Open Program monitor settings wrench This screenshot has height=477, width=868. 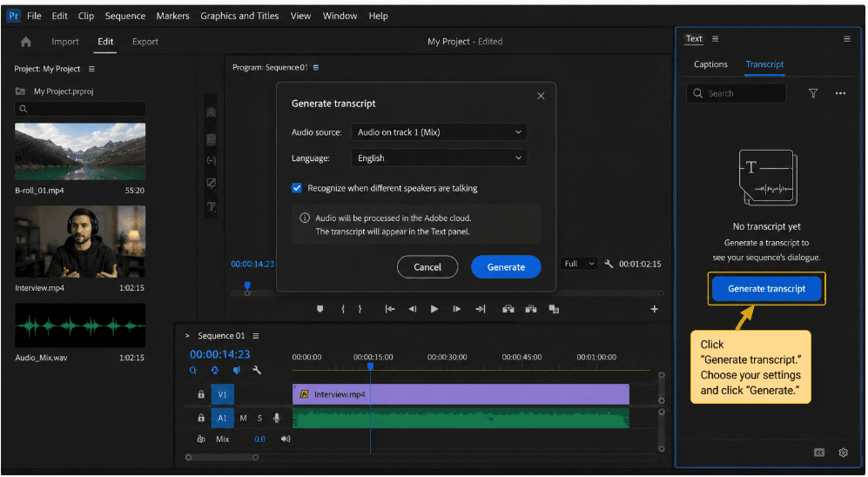(609, 264)
